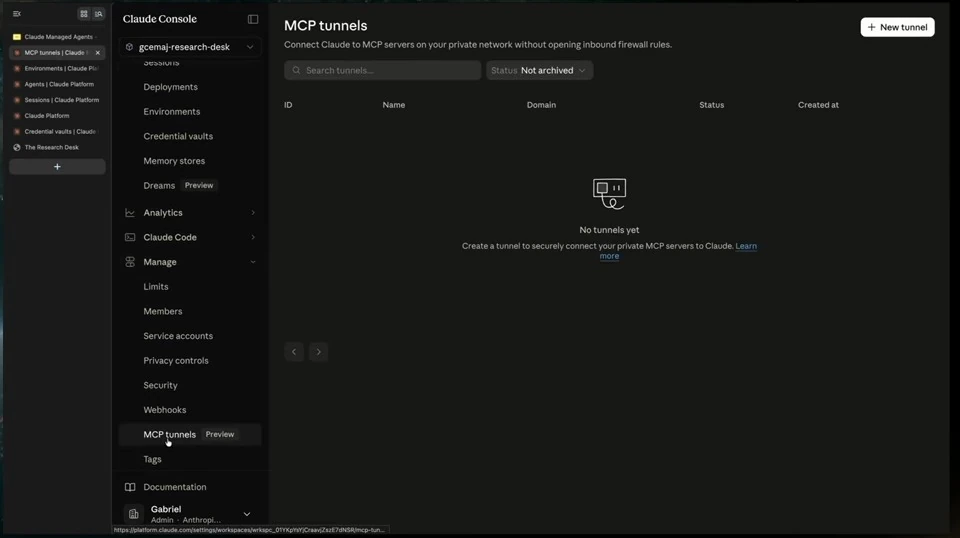Open Tags under Manage
The image size is (960, 538).
click(x=152, y=459)
